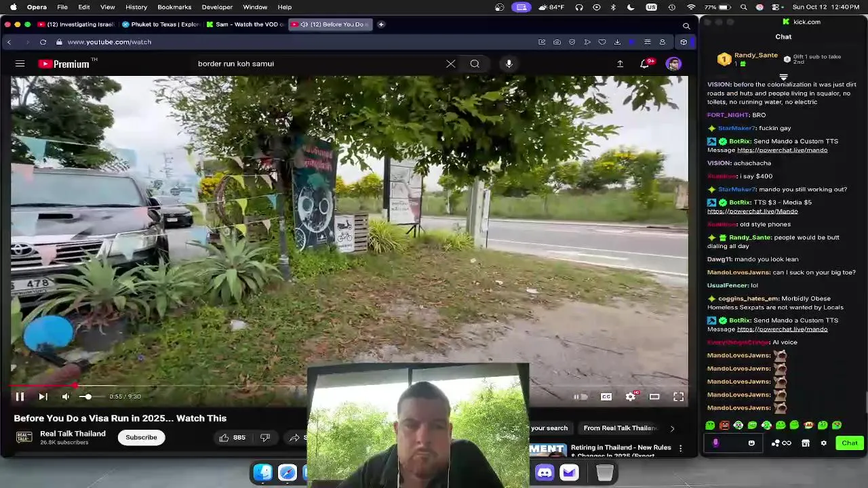The width and height of the screenshot is (868, 488).
Task: Switch to Phuket to Texas tab
Action: pyautogui.click(x=161, y=24)
